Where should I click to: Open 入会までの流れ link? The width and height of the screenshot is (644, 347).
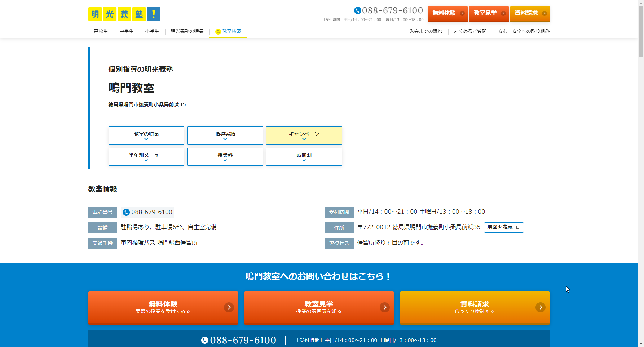click(x=426, y=31)
